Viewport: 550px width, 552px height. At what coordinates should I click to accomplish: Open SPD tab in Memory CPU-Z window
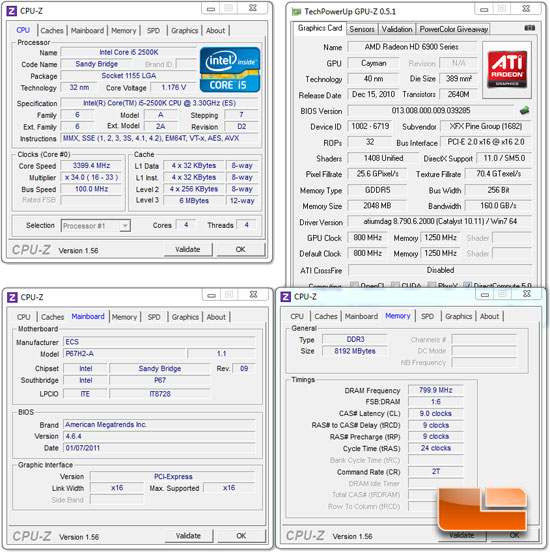click(x=427, y=316)
